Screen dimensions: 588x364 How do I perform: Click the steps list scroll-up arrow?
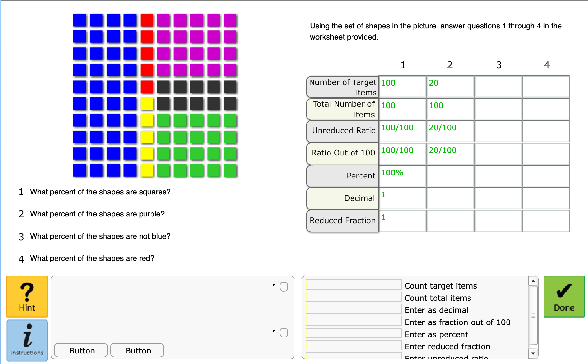(x=533, y=281)
